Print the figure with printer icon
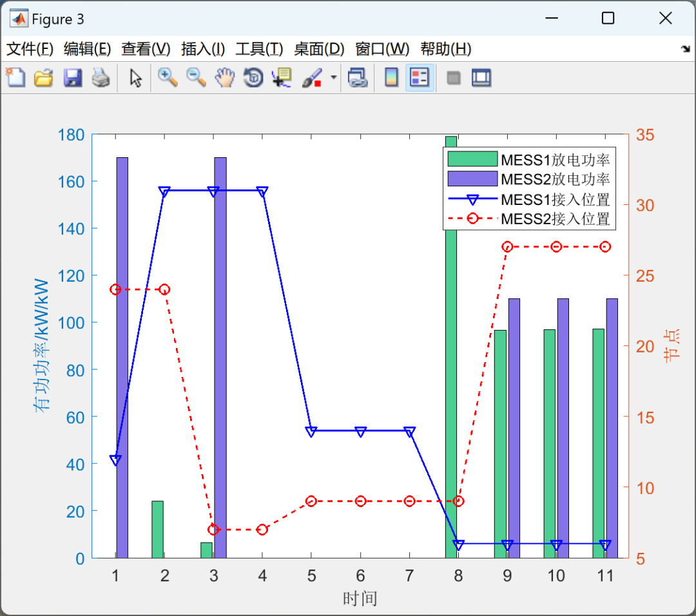696x616 pixels. coord(101,78)
